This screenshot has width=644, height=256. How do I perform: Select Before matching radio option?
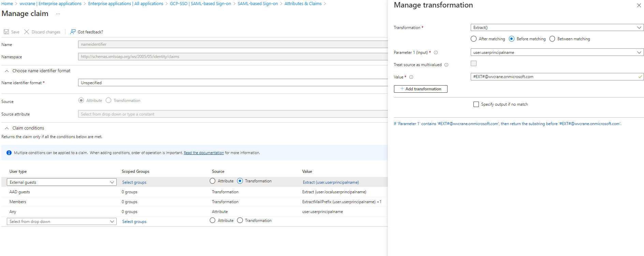[511, 39]
